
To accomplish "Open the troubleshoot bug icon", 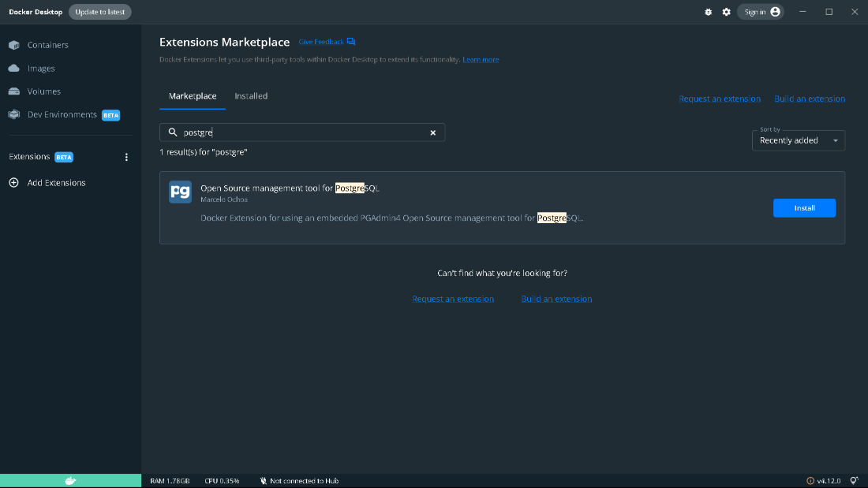I will tap(708, 12).
